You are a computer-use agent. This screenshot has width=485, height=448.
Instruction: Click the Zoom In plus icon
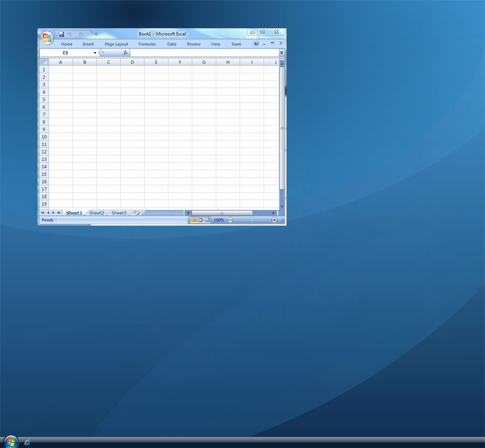(274, 220)
